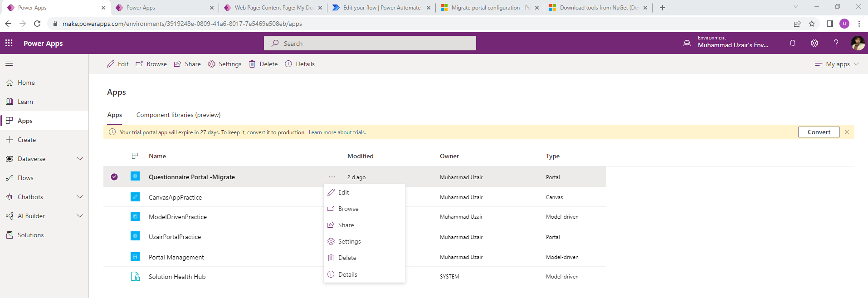Select Details in the context menu
Image resolution: width=868 pixels, height=298 pixels.
(347, 274)
